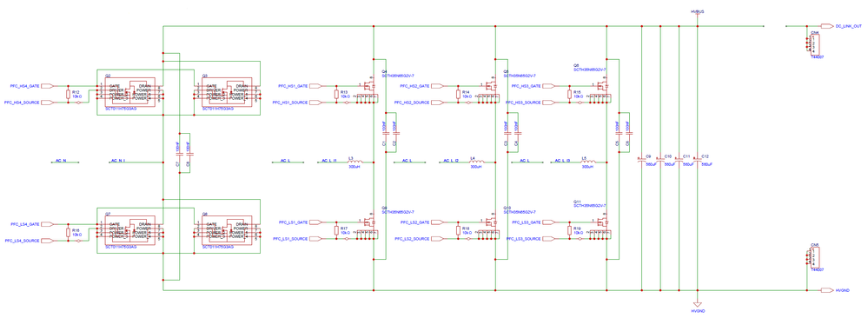Image resolution: width=868 pixels, height=318 pixels.
Task: Pick the L4 300uH inductor symbol
Action: click(x=477, y=162)
